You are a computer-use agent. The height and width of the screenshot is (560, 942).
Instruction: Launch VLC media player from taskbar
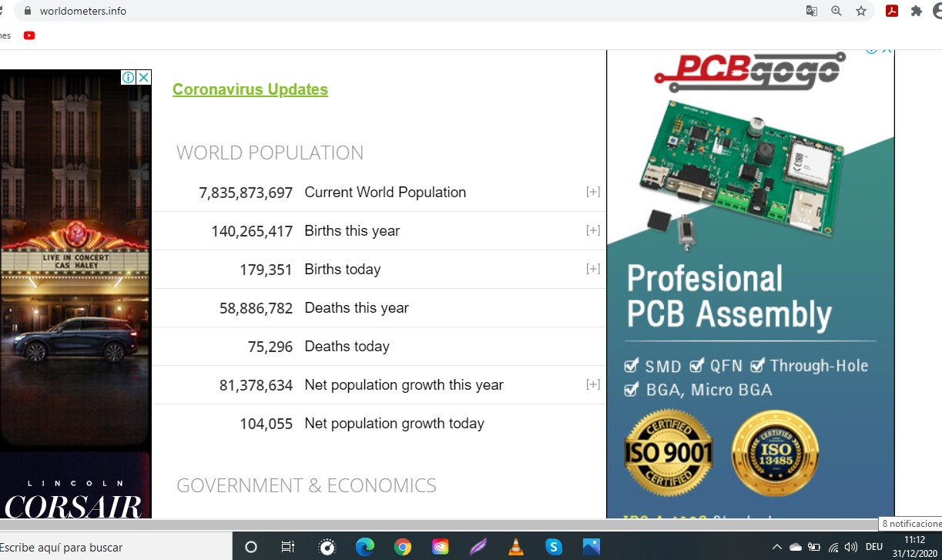[x=516, y=547]
